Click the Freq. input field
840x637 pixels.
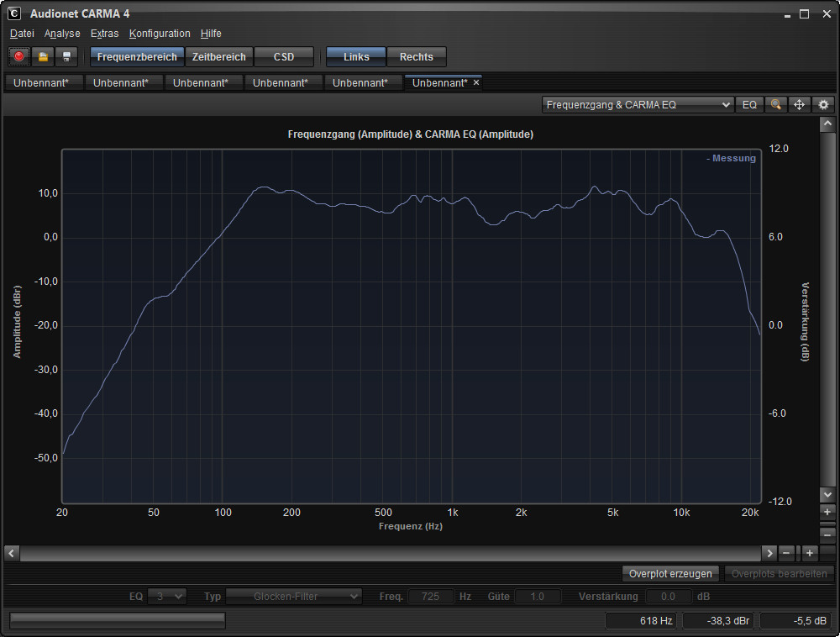click(430, 597)
